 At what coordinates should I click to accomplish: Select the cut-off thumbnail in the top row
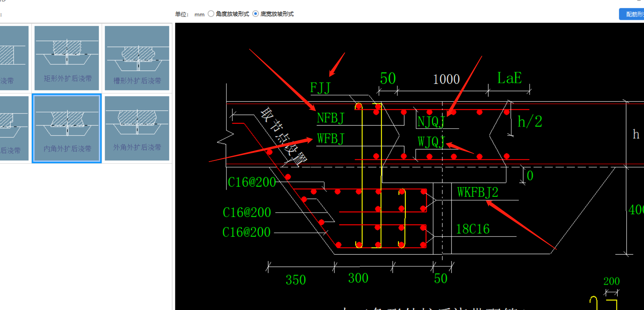(14, 58)
